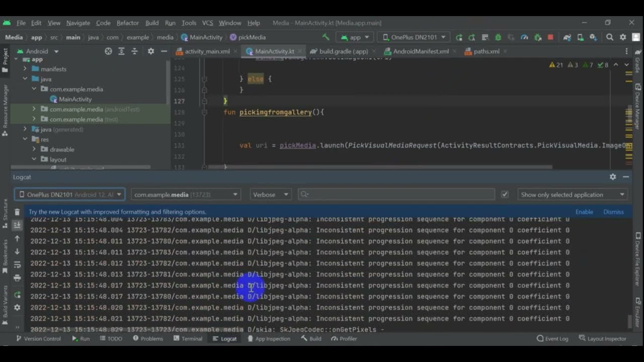Open logcat sidebar settings gear
The image size is (644, 362).
17,308
